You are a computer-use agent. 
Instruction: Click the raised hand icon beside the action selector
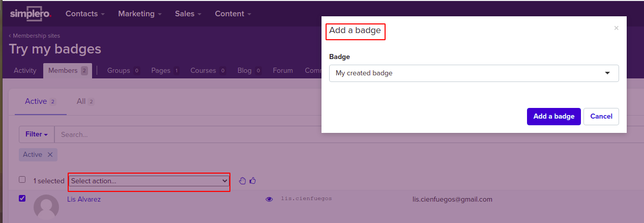coord(243,181)
